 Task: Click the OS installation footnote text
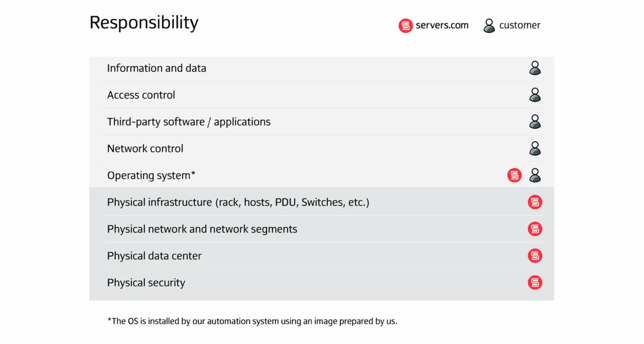252,321
